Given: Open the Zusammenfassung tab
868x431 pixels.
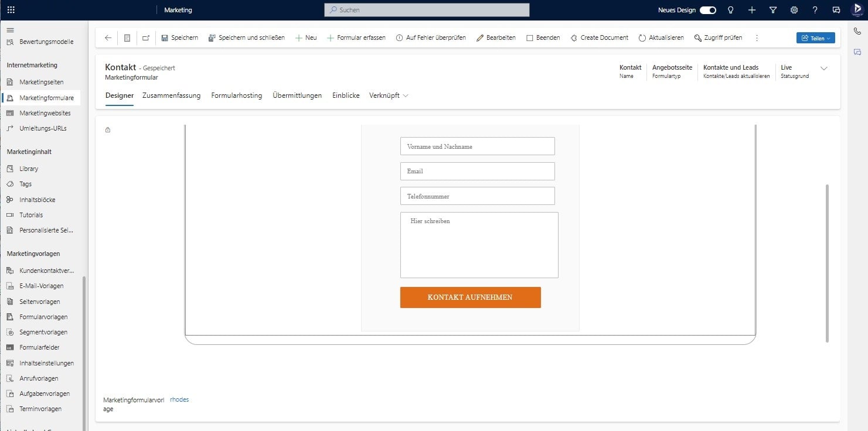Looking at the screenshot, I should click(x=171, y=95).
